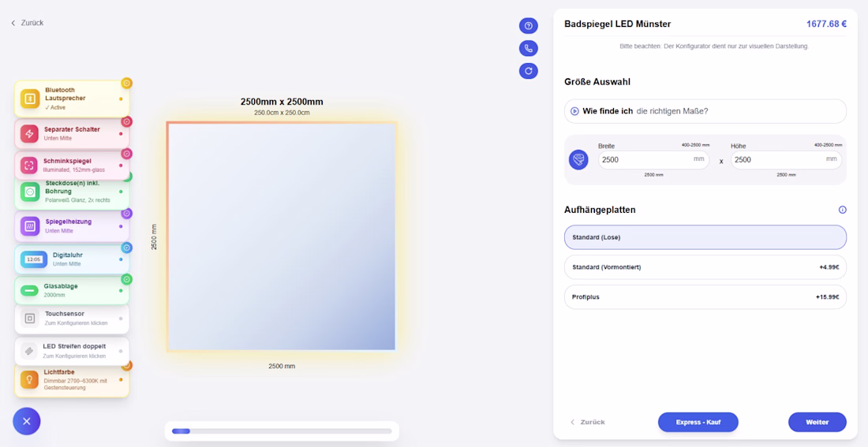Click the Lichtfarbe light bulb icon
The image size is (868, 447).
coord(29,379)
